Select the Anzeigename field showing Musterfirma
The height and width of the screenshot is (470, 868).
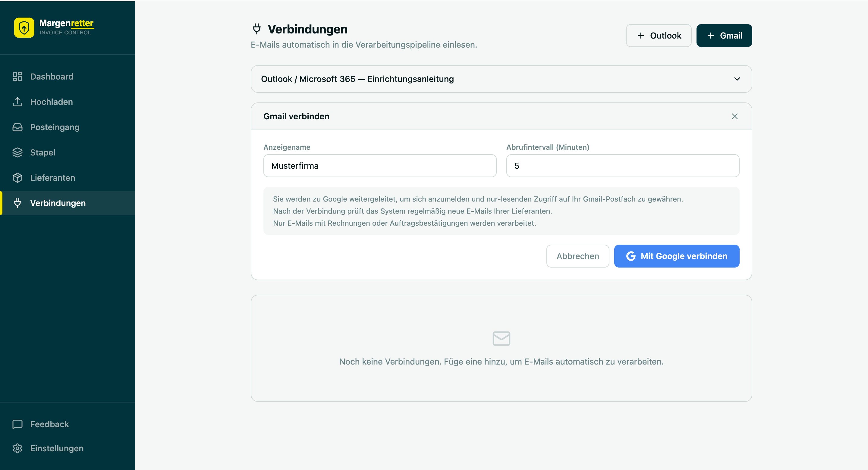380,165
